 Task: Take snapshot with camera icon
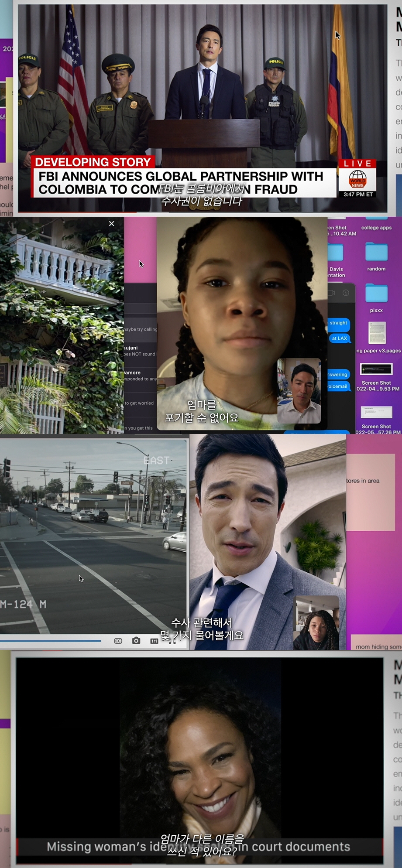[x=136, y=640]
